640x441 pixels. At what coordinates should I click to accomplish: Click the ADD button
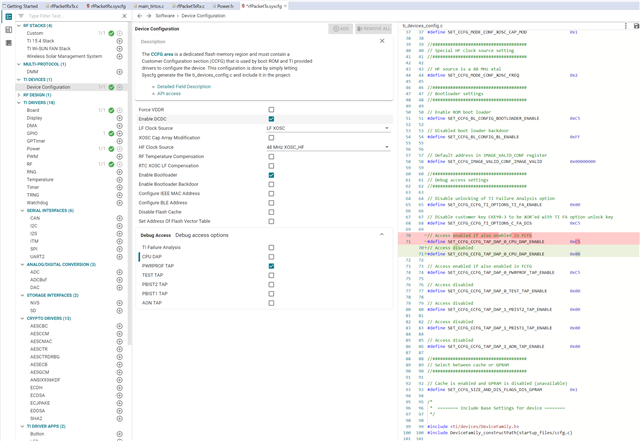(341, 29)
